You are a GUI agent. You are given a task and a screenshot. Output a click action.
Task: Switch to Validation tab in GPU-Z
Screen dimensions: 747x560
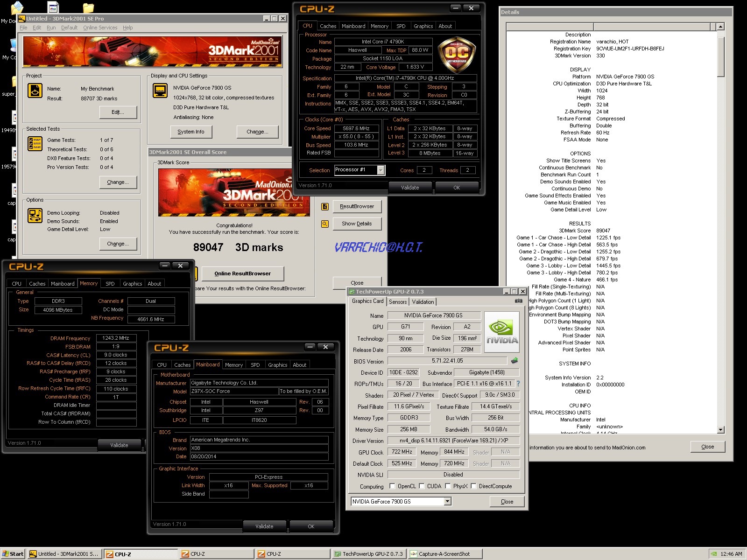click(x=423, y=302)
